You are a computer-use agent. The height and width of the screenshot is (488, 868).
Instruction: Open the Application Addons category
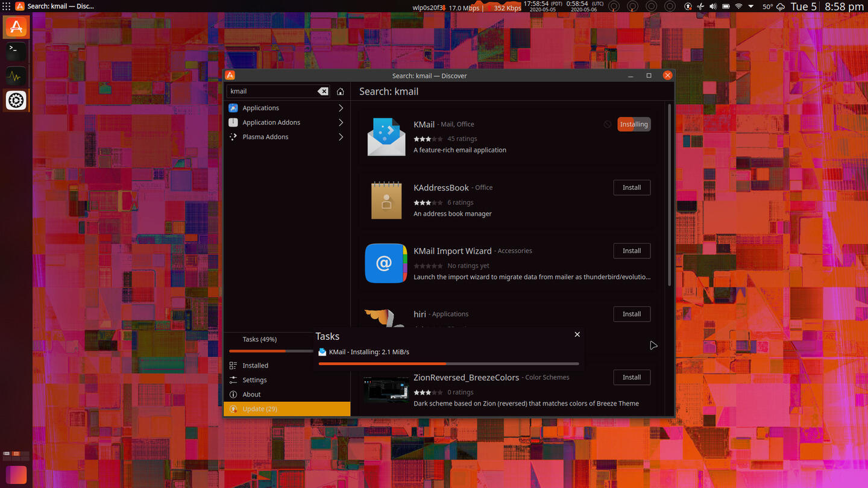287,122
